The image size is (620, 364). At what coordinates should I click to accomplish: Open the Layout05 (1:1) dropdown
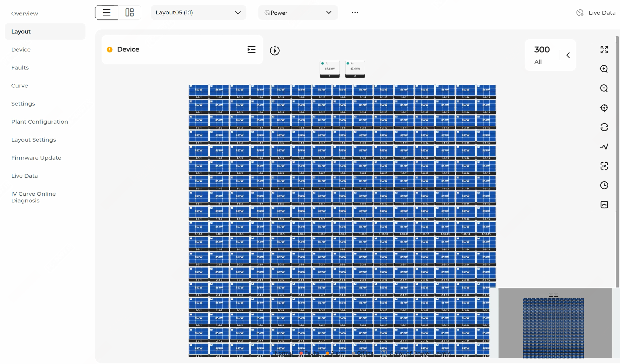pyautogui.click(x=198, y=13)
